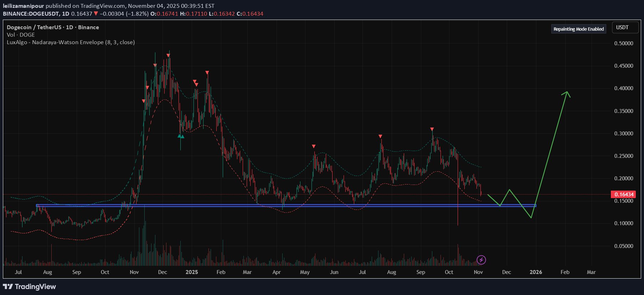644x295 pixels.
Task: Select the blue horizontal support zone rectangle
Action: coord(285,206)
